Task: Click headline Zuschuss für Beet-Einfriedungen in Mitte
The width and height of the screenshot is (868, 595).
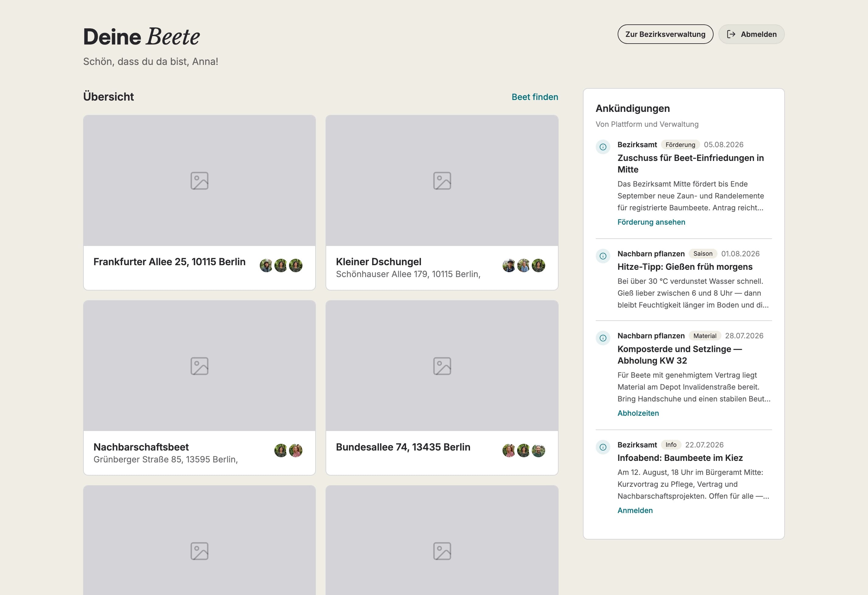Action: click(x=690, y=164)
